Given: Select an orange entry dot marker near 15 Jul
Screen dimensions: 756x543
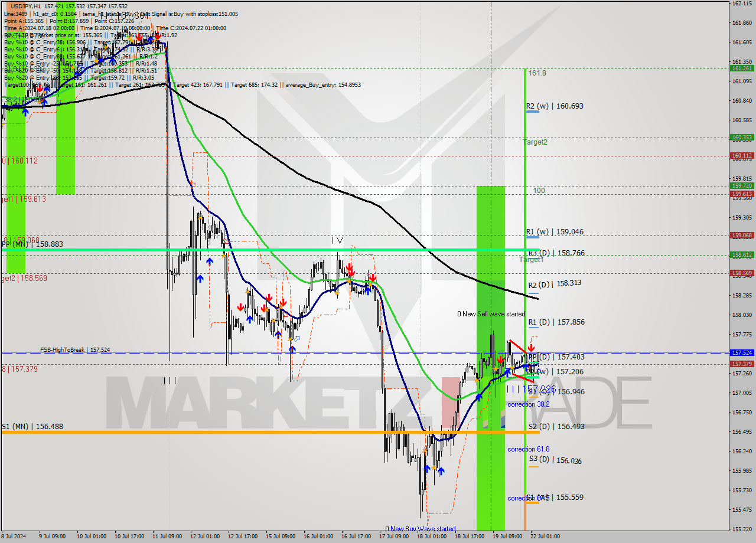Looking at the screenshot, I should tap(266, 309).
